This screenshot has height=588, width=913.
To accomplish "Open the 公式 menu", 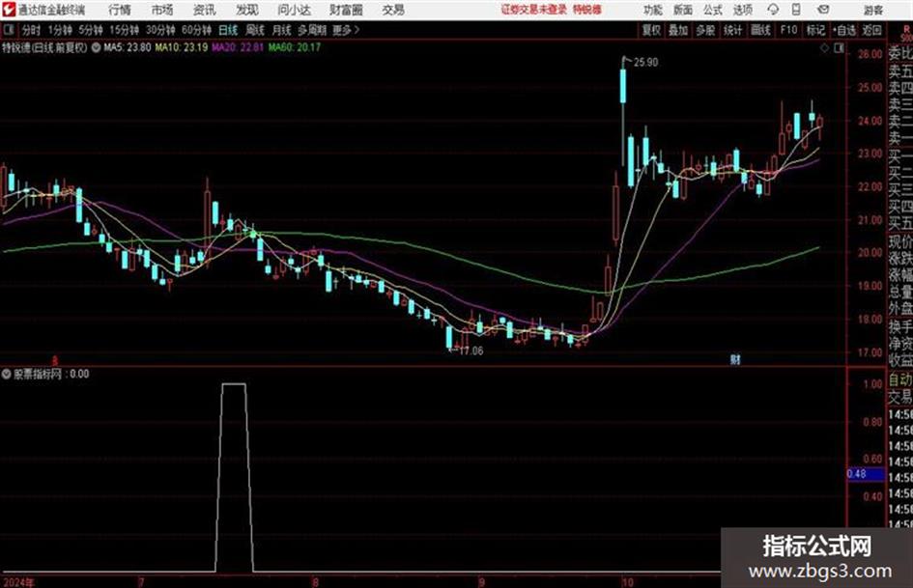I will (x=713, y=10).
